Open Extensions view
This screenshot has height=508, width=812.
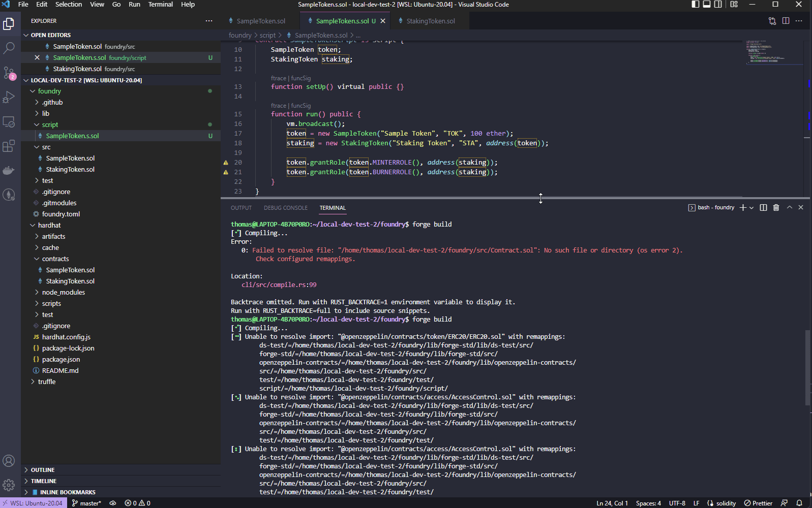[9, 146]
